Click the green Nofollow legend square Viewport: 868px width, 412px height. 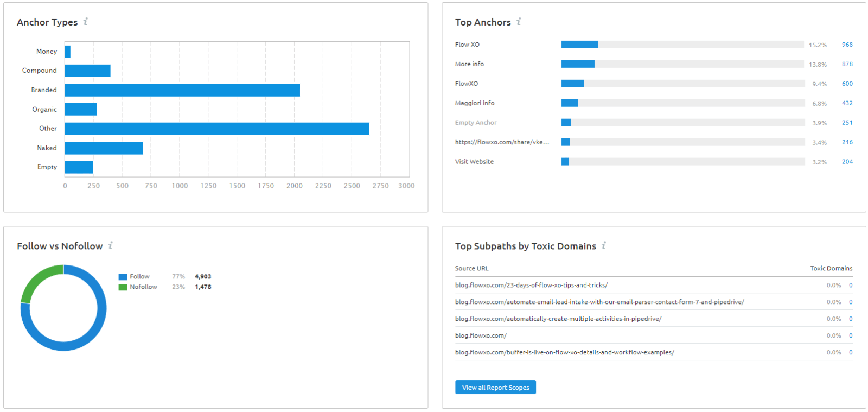tap(123, 287)
